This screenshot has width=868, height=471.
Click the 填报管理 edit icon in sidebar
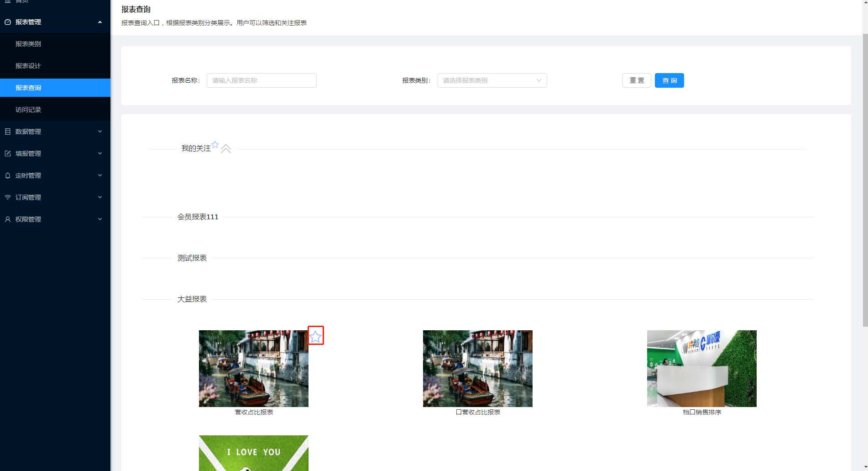8,153
